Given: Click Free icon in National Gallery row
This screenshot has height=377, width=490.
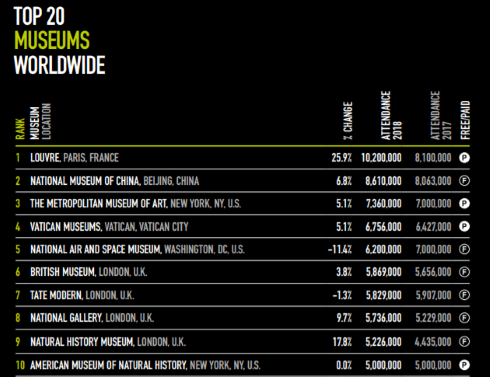Looking at the screenshot, I should [464, 318].
